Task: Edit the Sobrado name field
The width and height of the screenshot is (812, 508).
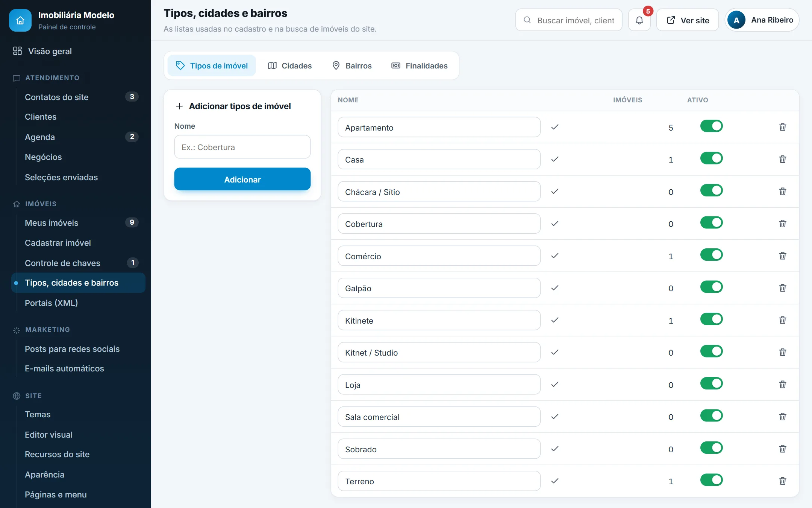Action: 439,449
